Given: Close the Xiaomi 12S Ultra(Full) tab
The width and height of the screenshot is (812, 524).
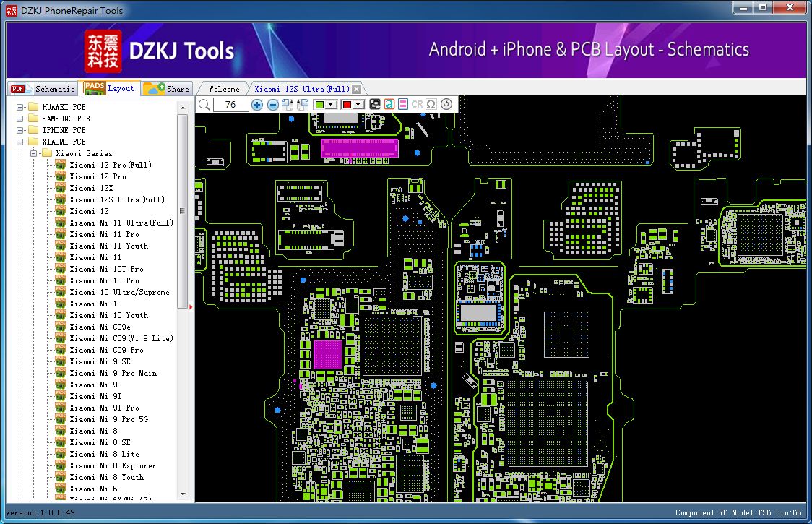Looking at the screenshot, I should (356, 89).
